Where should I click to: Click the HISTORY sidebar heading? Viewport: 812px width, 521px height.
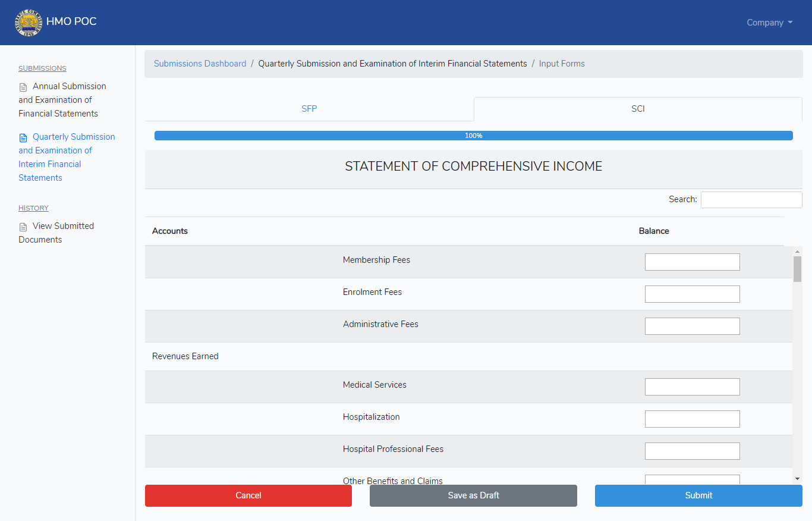click(33, 208)
